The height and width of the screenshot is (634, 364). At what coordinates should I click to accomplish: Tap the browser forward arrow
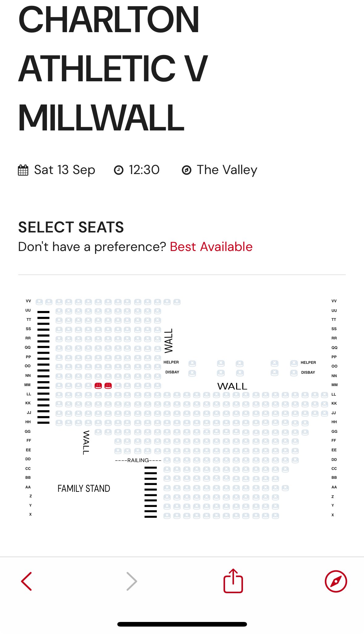132,581
